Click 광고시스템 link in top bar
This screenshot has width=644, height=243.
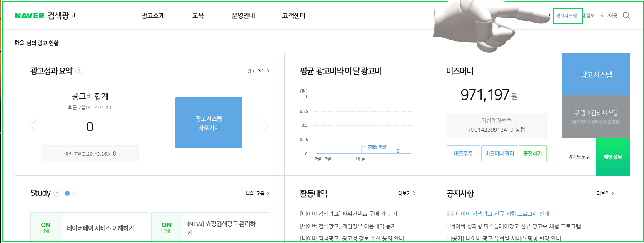566,16
